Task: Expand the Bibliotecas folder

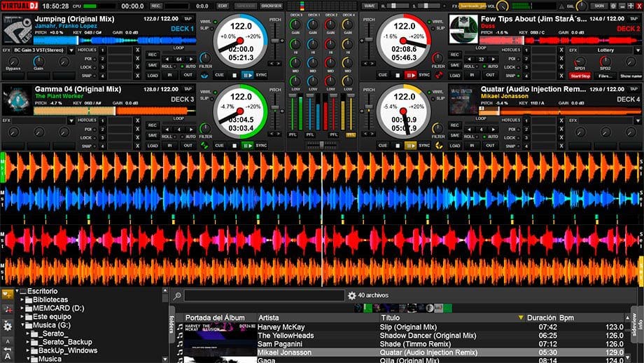Action: [22, 300]
